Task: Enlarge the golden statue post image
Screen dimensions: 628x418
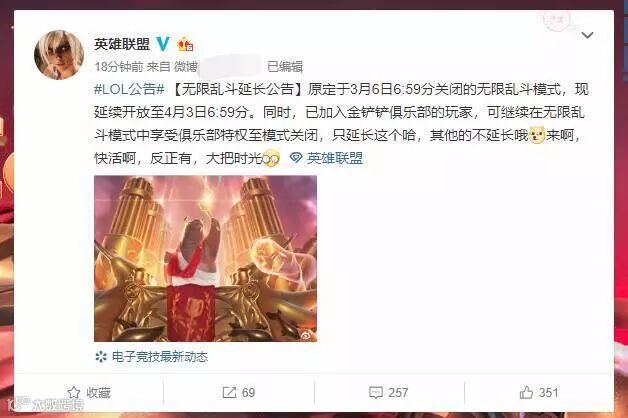Action: click(x=205, y=258)
